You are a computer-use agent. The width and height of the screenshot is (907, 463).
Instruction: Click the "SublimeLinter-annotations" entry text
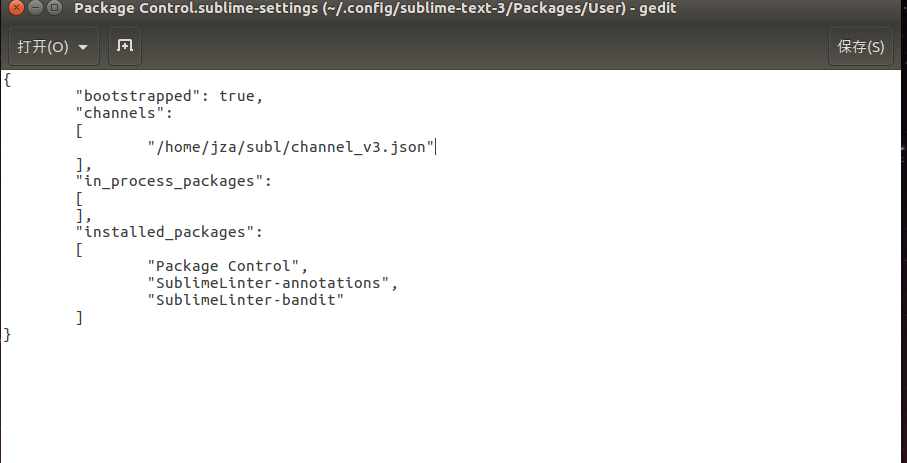[x=268, y=283]
